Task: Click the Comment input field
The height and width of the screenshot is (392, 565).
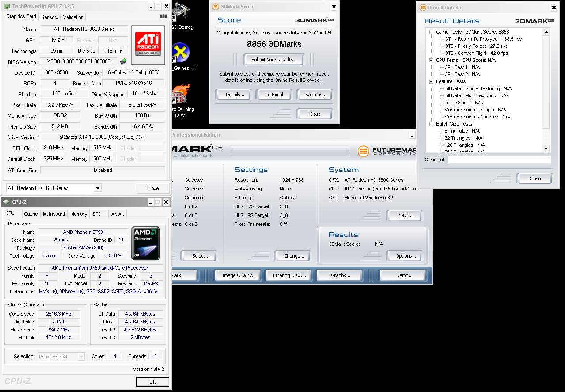Action: click(499, 160)
